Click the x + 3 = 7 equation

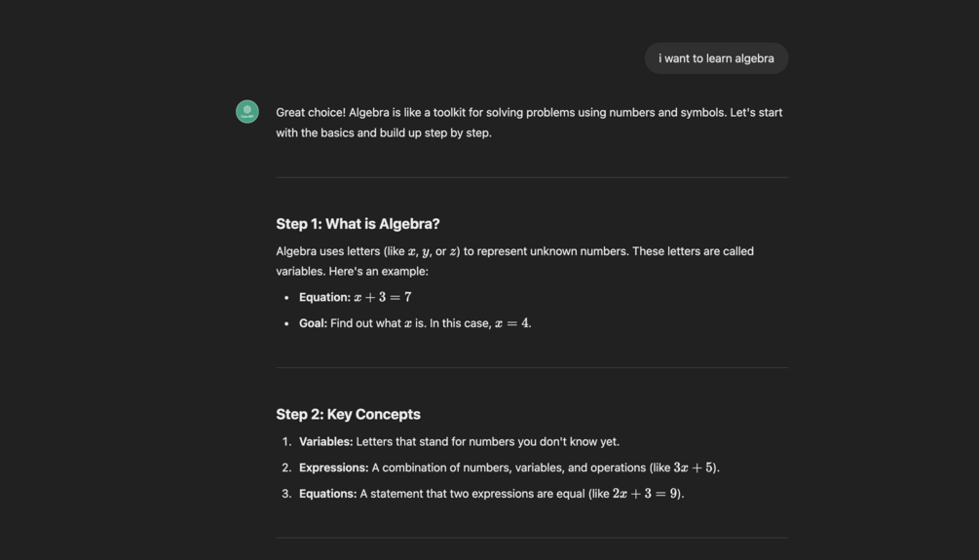(x=383, y=297)
